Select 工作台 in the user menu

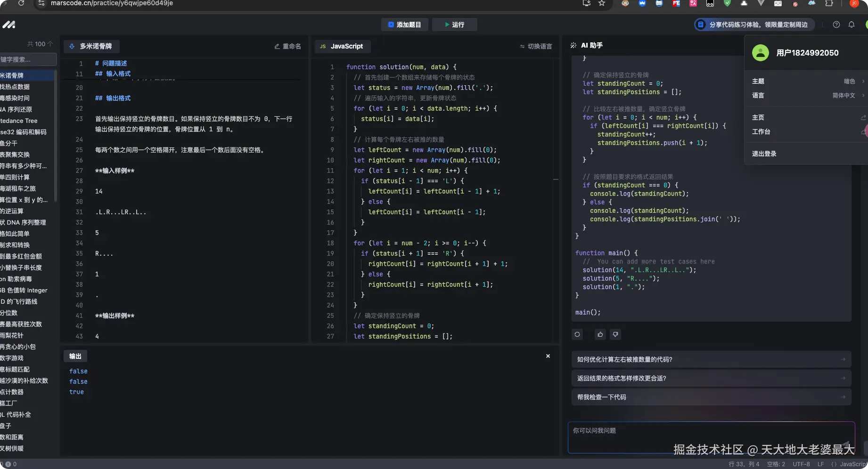tap(761, 132)
